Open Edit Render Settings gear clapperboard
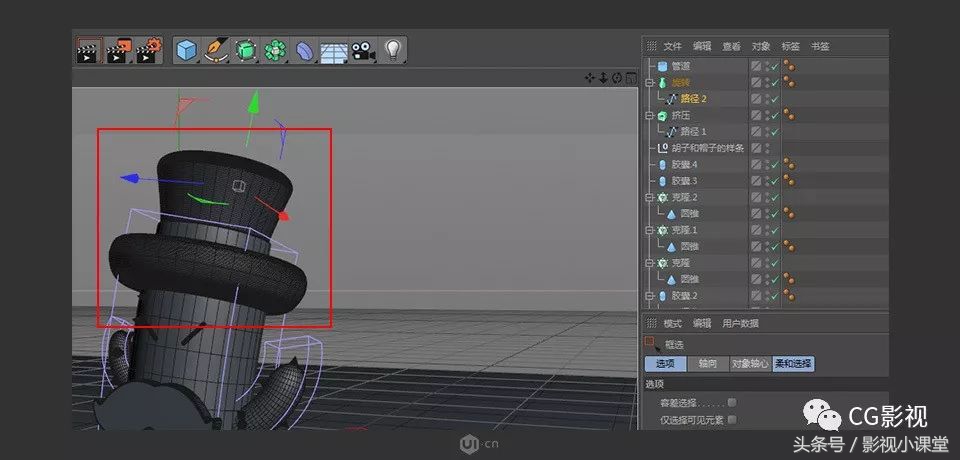This screenshot has height=460, width=960. (x=149, y=50)
